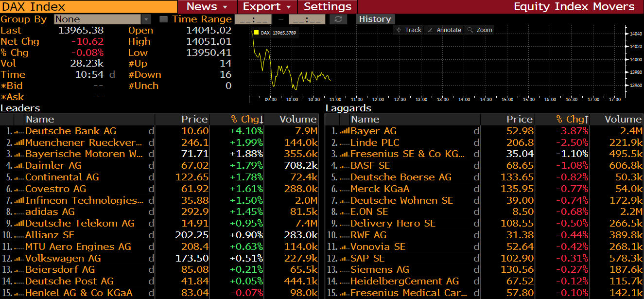644x299 pixels.
Task: Click the mini bar chart icon beside Deutsche Bank AG
Action: coord(19,131)
